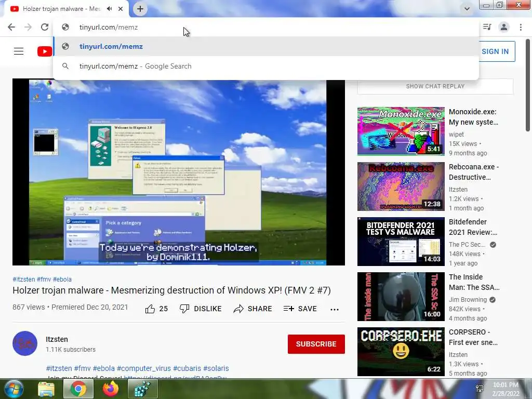The height and width of the screenshot is (399, 532).
Task: Choose the tinyurl.com/memz Google Search suggestion
Action: pos(266,66)
